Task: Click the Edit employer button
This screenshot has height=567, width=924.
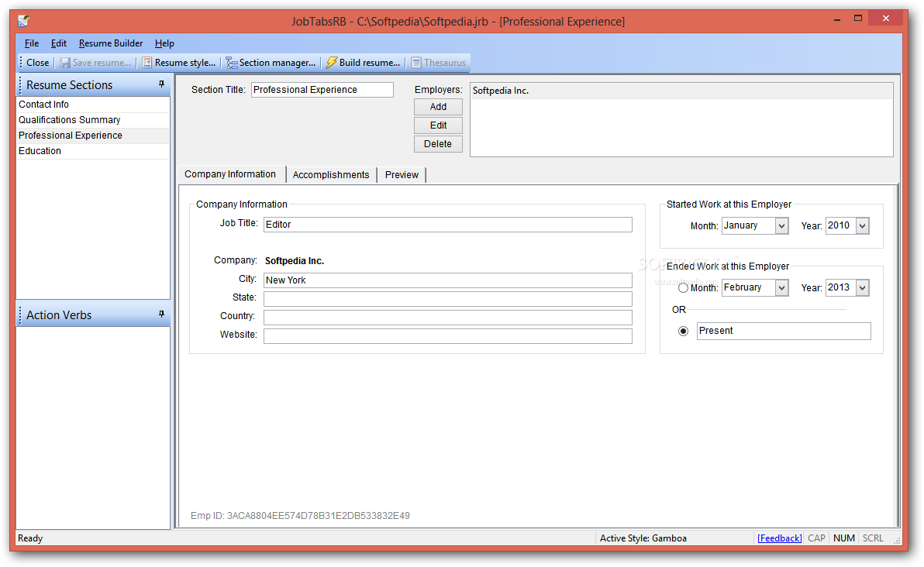Action: point(438,125)
